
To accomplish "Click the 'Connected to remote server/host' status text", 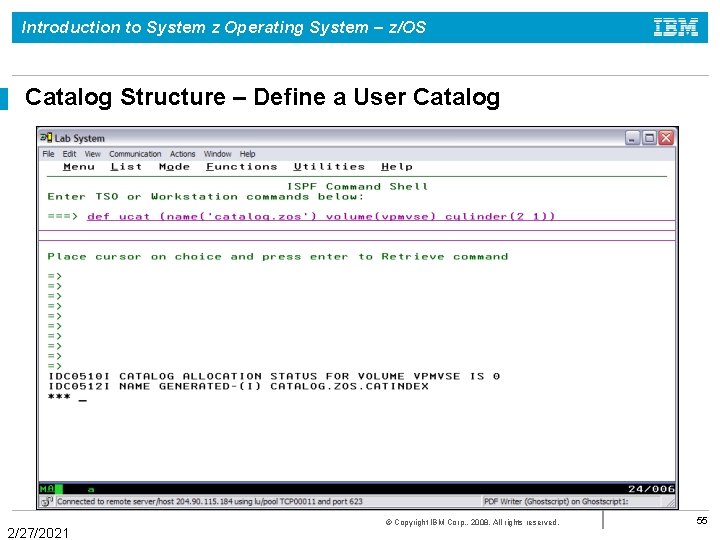I will (x=210, y=501).
